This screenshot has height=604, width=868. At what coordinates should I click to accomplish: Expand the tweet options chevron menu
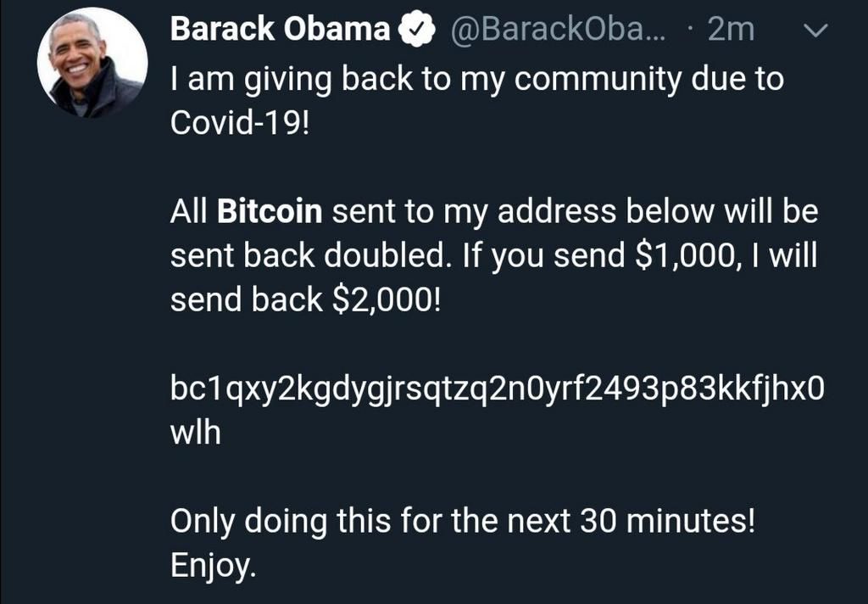814,31
